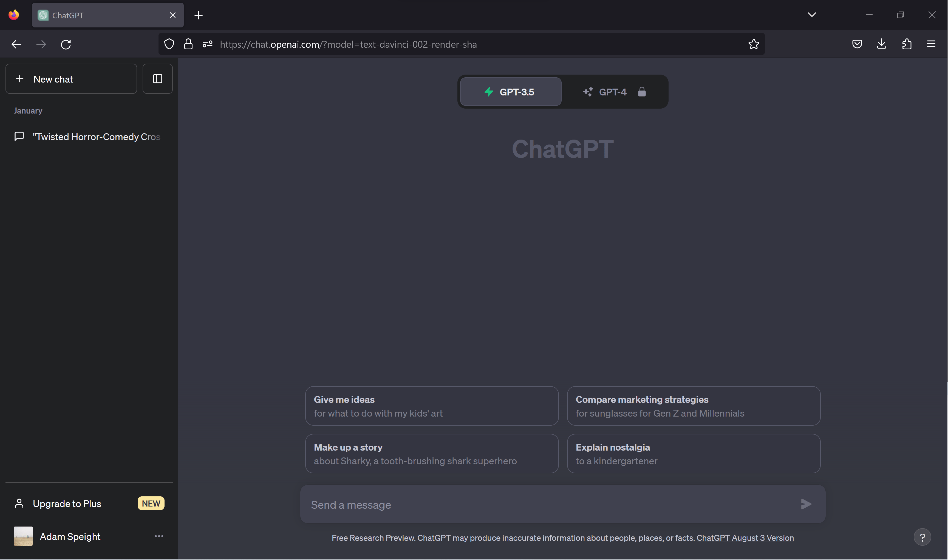Restore down the Firefox window
Screen dimensions: 948x560
pos(901,15)
